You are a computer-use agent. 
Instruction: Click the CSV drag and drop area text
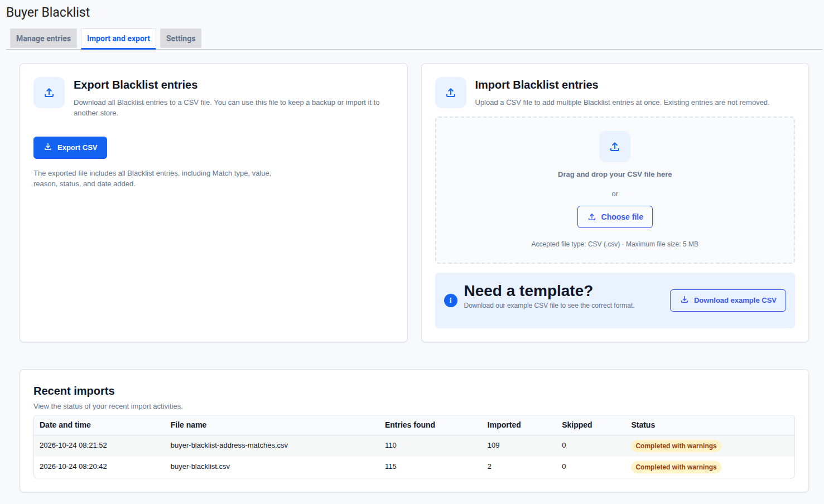615,175
